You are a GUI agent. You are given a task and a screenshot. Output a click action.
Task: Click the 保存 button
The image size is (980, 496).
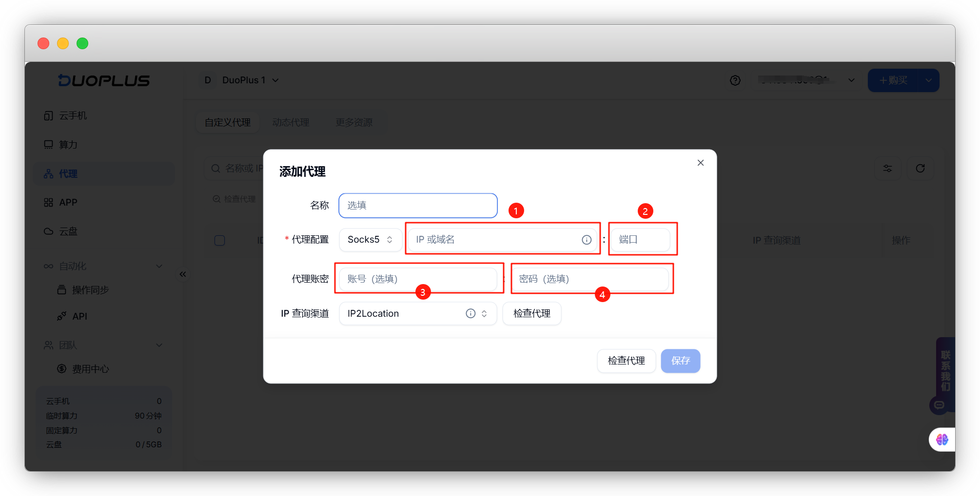point(681,361)
